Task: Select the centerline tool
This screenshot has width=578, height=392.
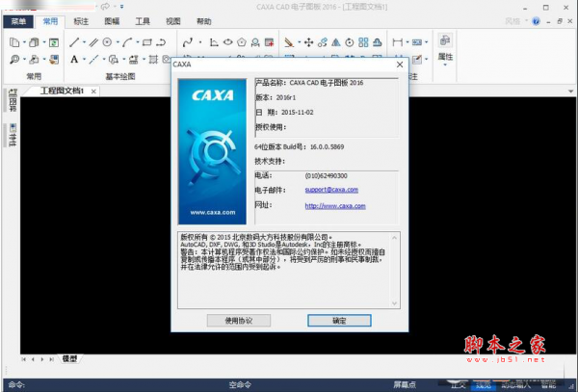Action: point(93,60)
